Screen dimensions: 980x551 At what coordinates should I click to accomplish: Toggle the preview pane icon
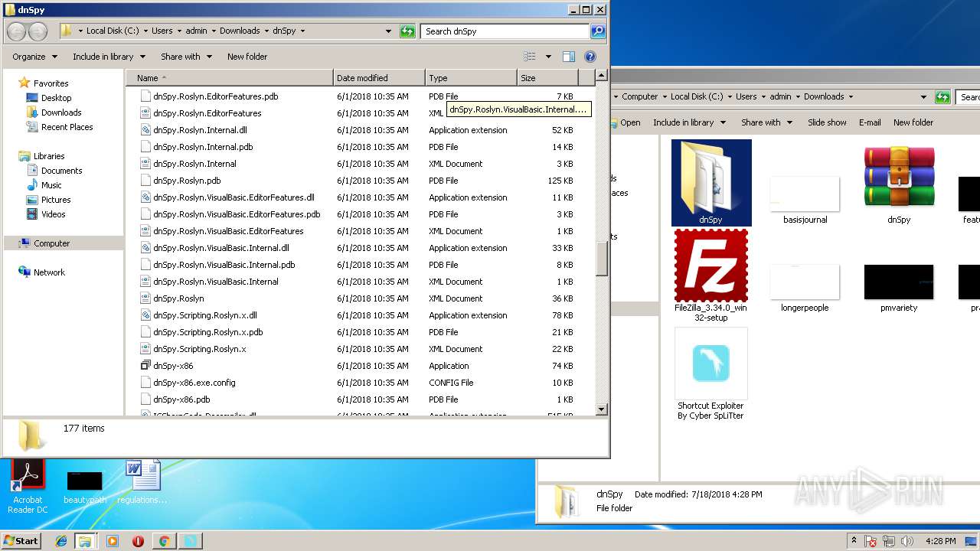(x=569, y=57)
